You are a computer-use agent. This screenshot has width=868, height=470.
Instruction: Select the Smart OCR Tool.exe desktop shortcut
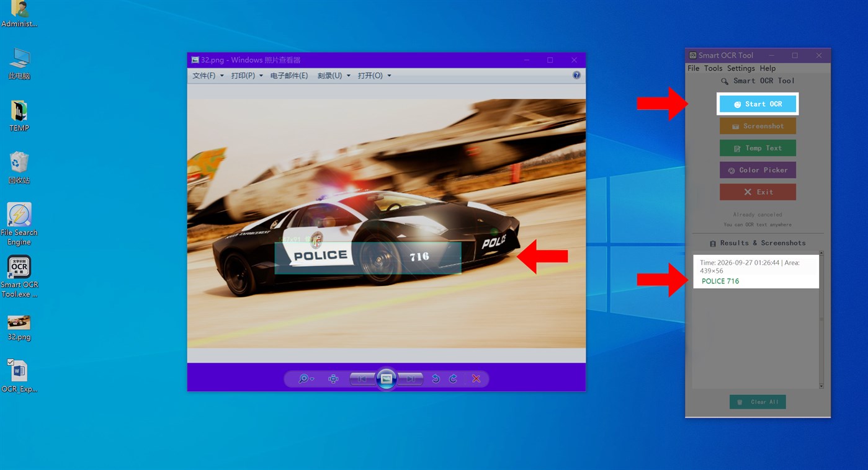pos(19,277)
